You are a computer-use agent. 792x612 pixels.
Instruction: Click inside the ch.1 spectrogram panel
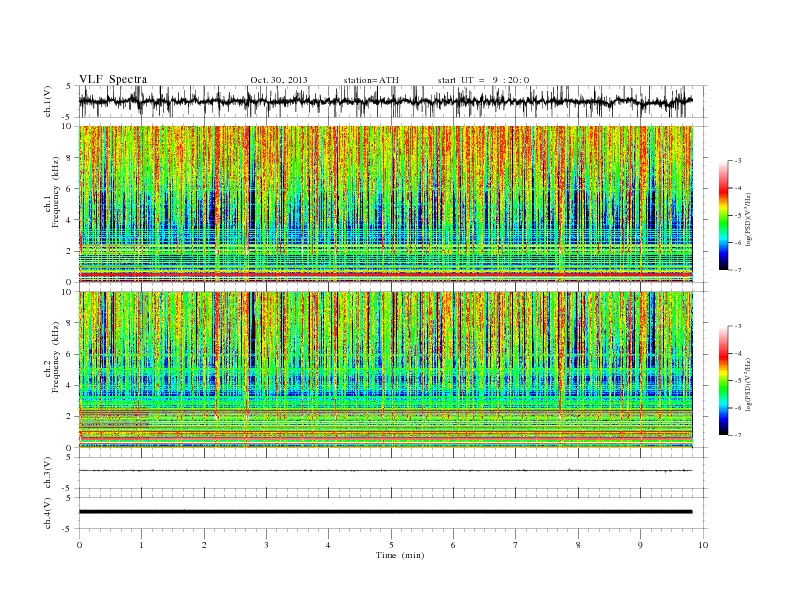coord(385,203)
